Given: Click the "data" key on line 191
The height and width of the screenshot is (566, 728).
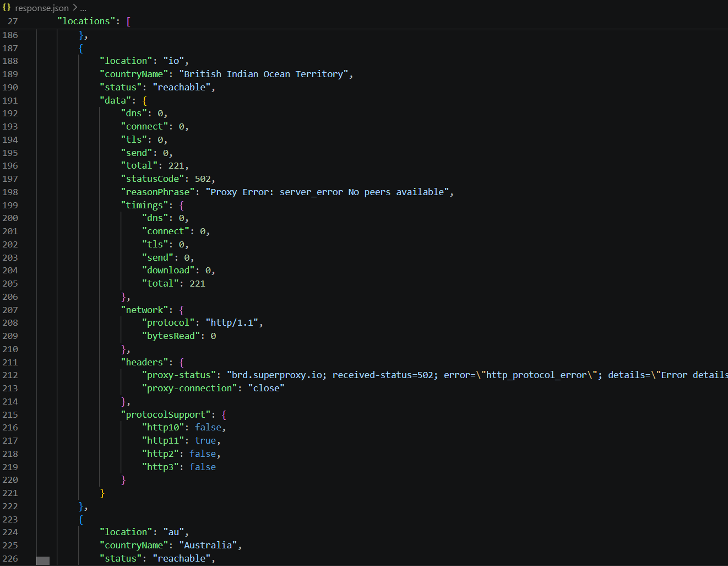Looking at the screenshot, I should [x=116, y=100].
